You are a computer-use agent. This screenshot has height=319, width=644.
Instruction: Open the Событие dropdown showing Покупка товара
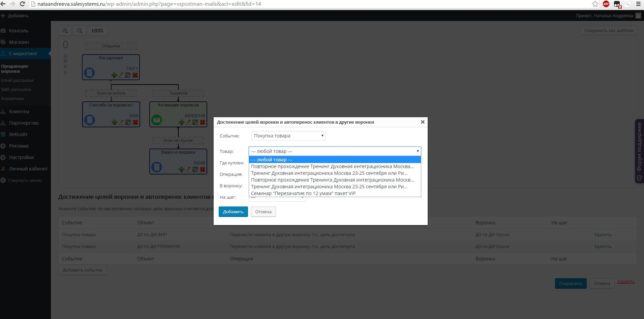tap(288, 136)
